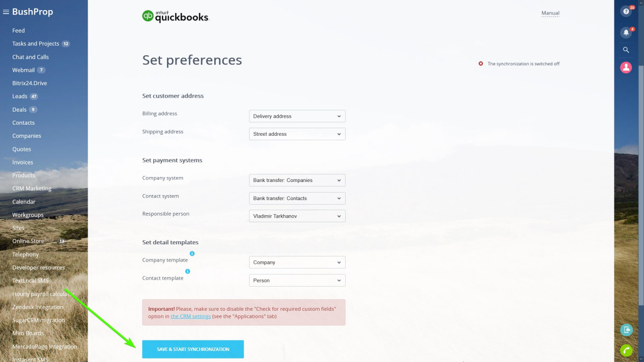Expand the Responsible person dropdown
The width and height of the screenshot is (644, 362).
click(x=297, y=216)
